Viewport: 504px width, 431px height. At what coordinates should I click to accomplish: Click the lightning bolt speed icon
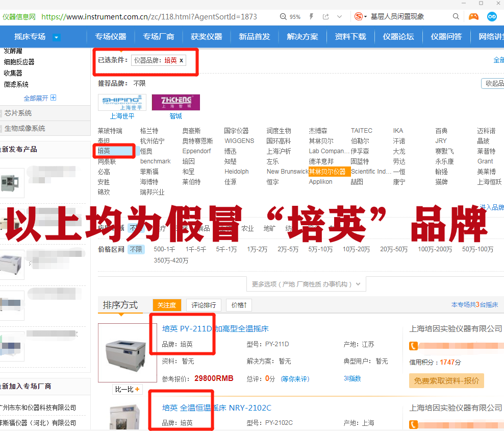click(311, 16)
